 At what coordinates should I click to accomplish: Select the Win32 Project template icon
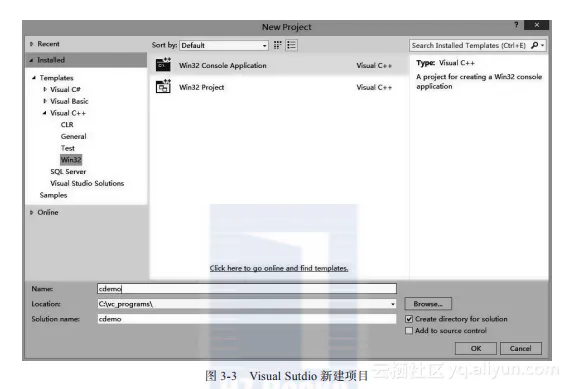163,87
